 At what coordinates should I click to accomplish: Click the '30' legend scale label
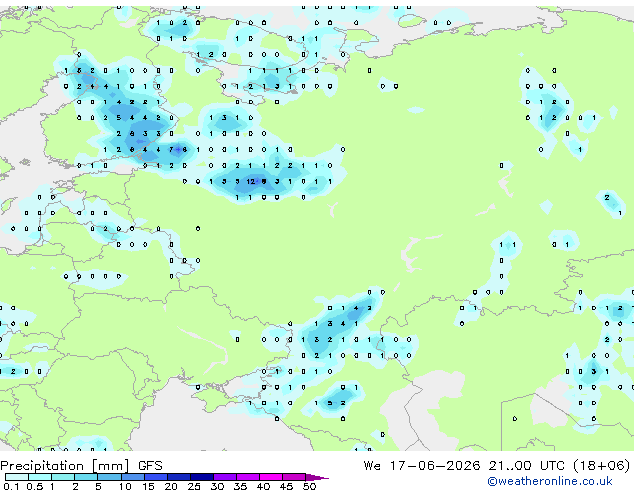point(217,486)
